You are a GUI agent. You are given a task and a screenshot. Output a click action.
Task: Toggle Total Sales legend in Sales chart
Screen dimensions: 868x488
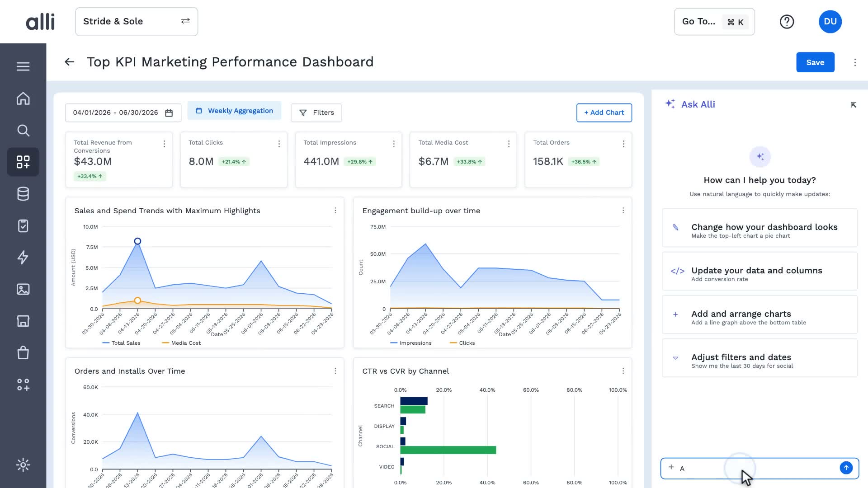click(x=121, y=343)
